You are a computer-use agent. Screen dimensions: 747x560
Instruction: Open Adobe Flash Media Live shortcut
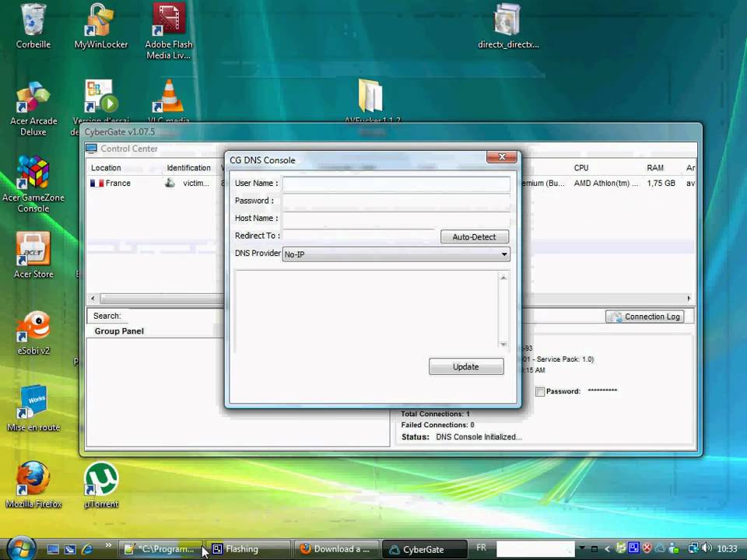click(x=169, y=31)
